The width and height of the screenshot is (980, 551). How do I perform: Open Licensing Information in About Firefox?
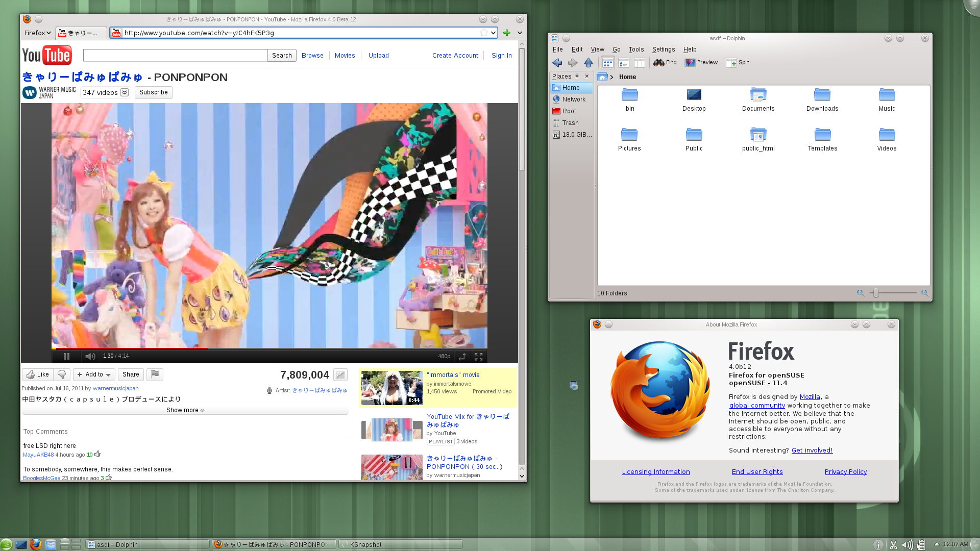click(x=656, y=472)
